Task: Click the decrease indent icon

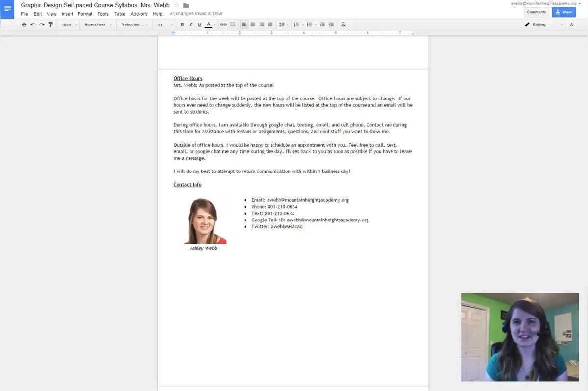Action: [x=323, y=24]
